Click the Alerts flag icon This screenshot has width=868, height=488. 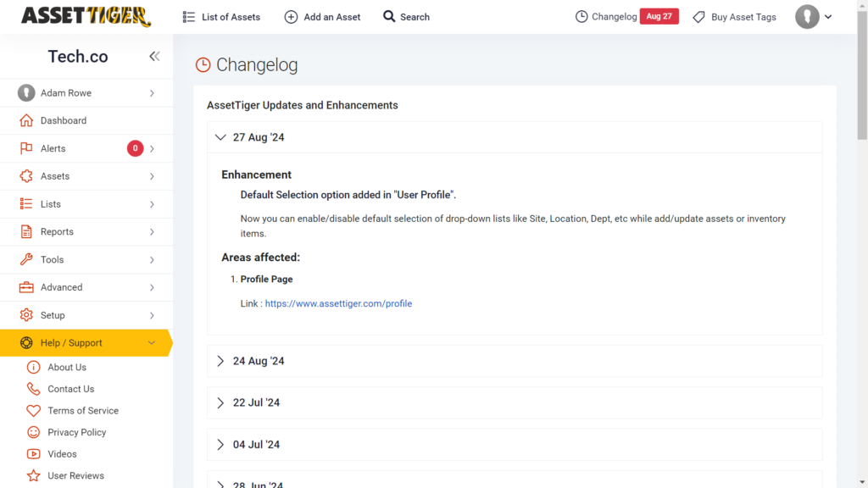coord(25,148)
